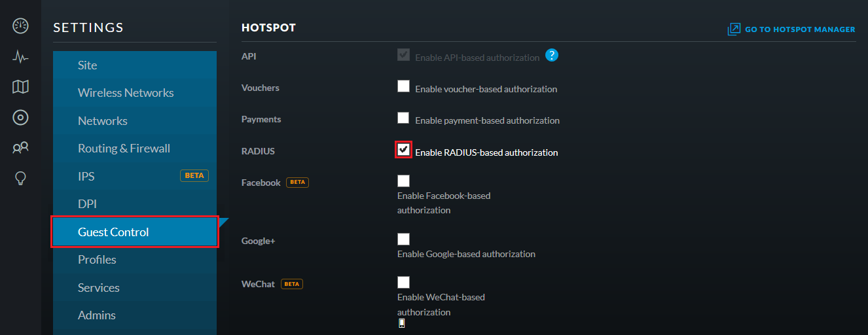Image resolution: width=868 pixels, height=335 pixels.
Task: Click the API help question mark icon
Action: [552, 55]
